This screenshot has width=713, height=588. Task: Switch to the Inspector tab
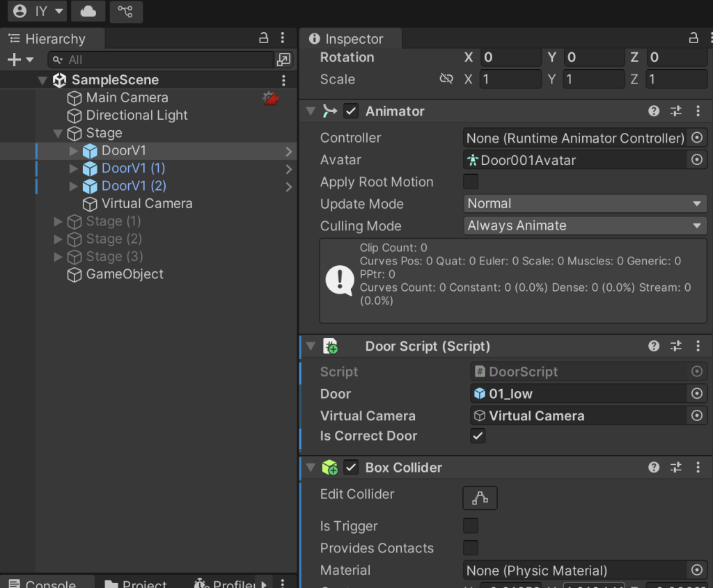click(351, 39)
